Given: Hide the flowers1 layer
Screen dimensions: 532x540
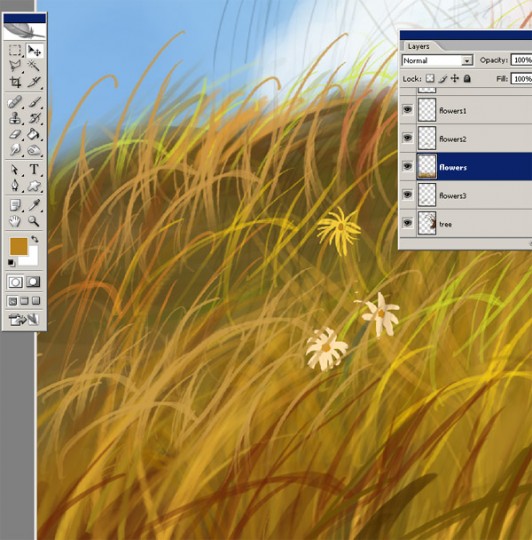Looking at the screenshot, I should 408,110.
